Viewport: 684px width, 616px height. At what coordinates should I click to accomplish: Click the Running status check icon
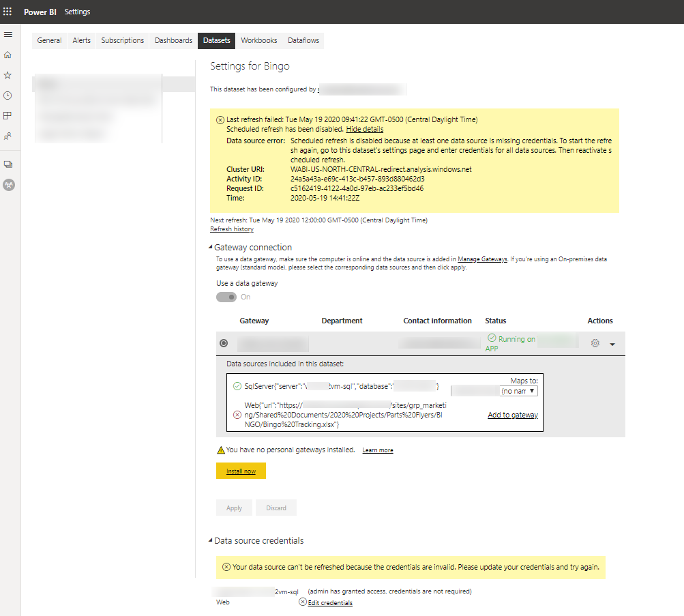[x=492, y=338]
